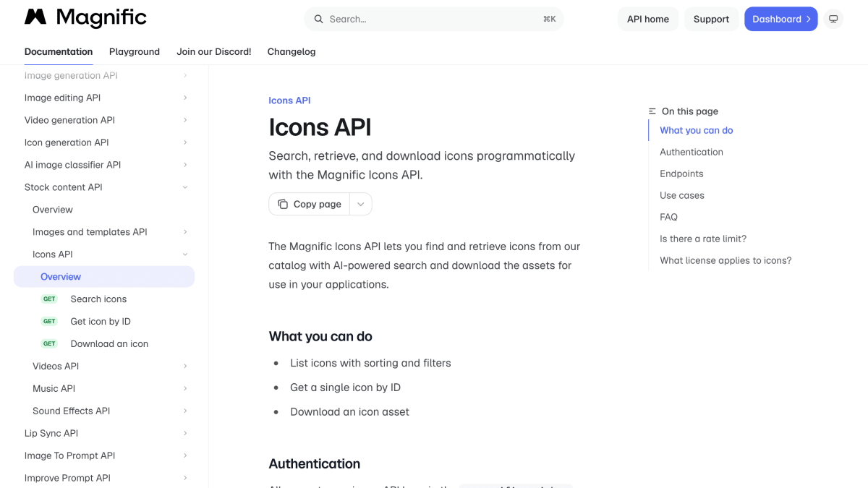868x488 pixels.
Task: Open the Playground tab
Action: [135, 51]
